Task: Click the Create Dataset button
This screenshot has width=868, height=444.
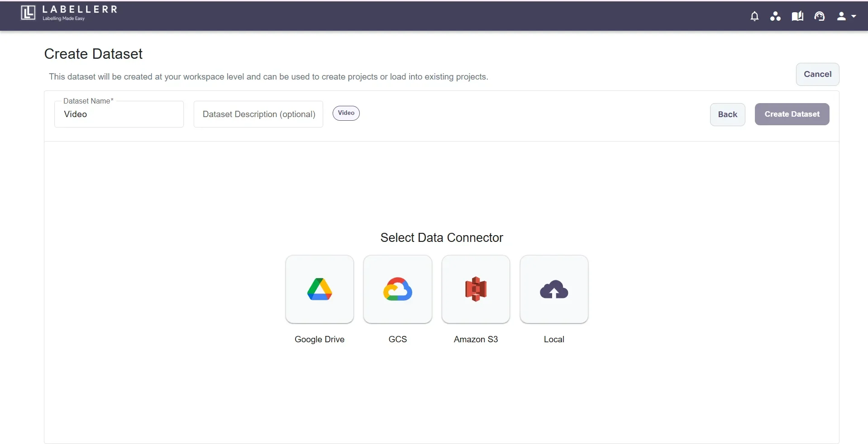Action: 792,114
